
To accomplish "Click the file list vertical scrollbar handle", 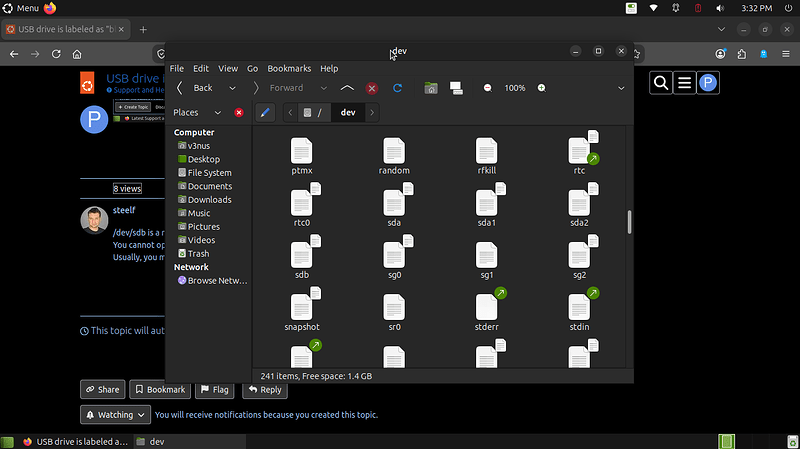I will pyautogui.click(x=630, y=222).
